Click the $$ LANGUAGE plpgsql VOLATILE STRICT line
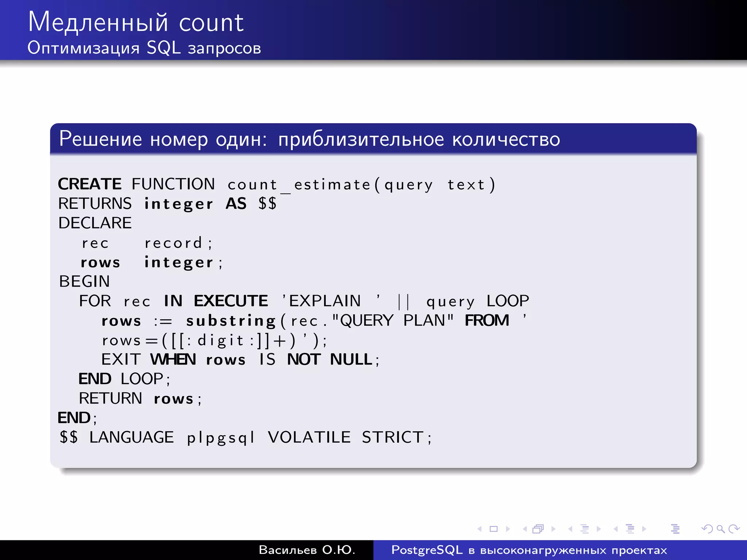The height and width of the screenshot is (560, 747). point(245,437)
